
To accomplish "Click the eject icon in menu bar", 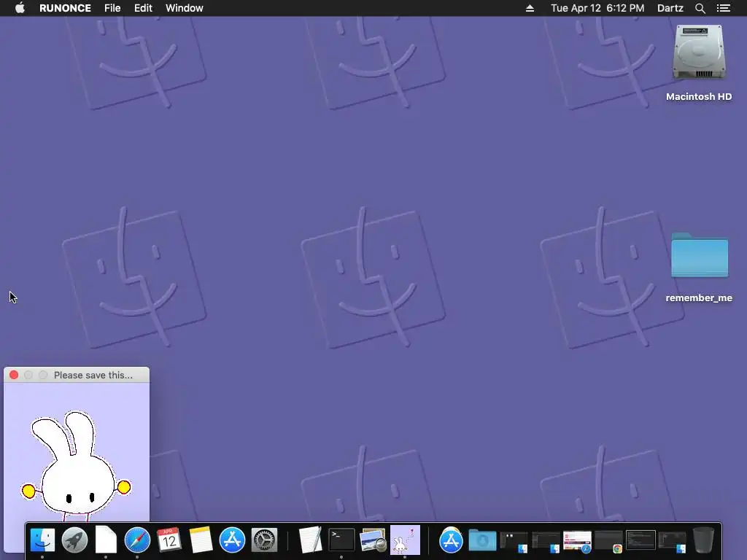I will [x=530, y=8].
